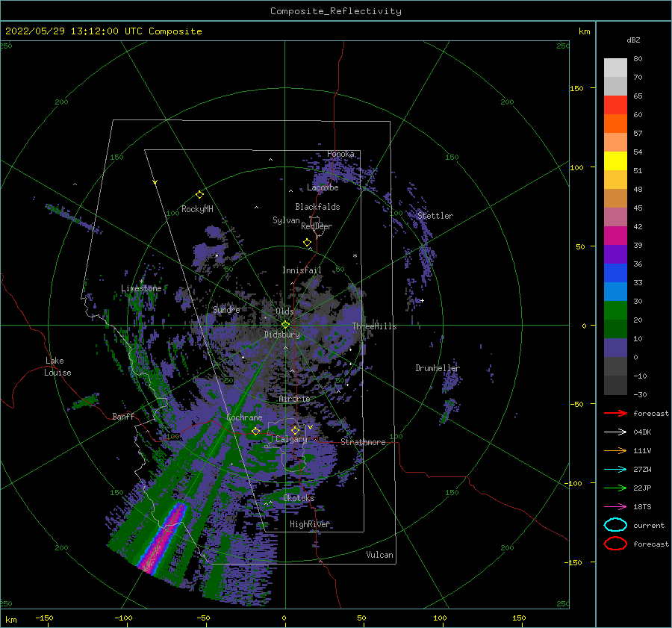
Task: Click the yellow diamond marker above Calgary
Action: [x=295, y=430]
